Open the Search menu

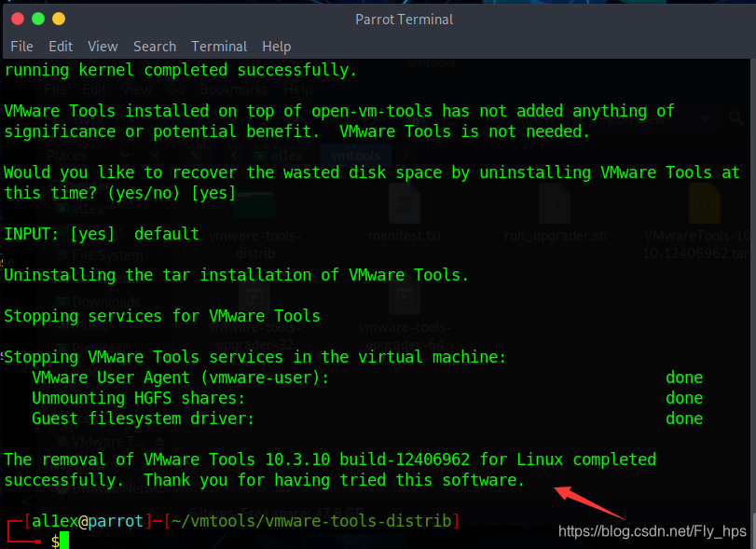(x=155, y=47)
